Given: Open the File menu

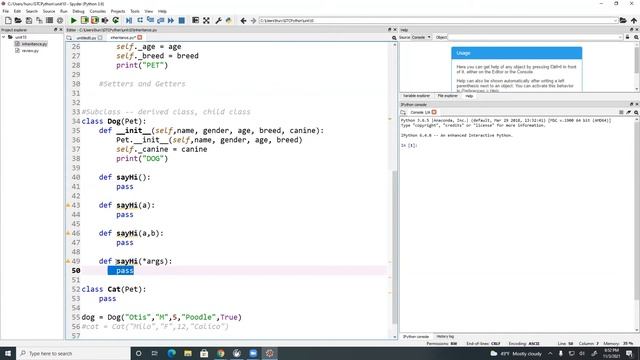Looking at the screenshot, I should pos(6,11).
